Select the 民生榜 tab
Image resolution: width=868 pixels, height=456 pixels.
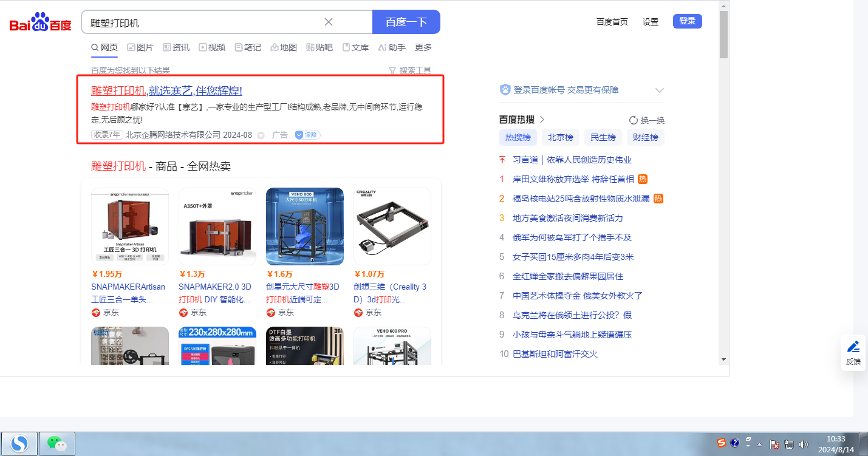tap(603, 137)
